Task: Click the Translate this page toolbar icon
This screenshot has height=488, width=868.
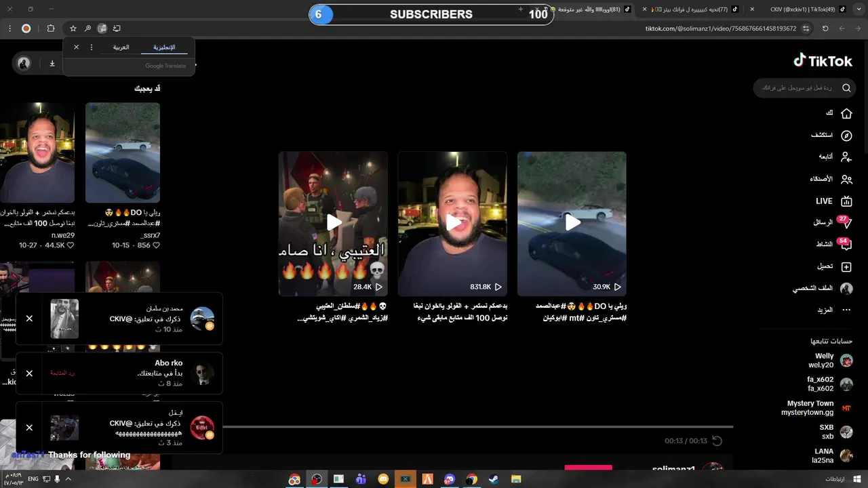Action: click(x=102, y=28)
